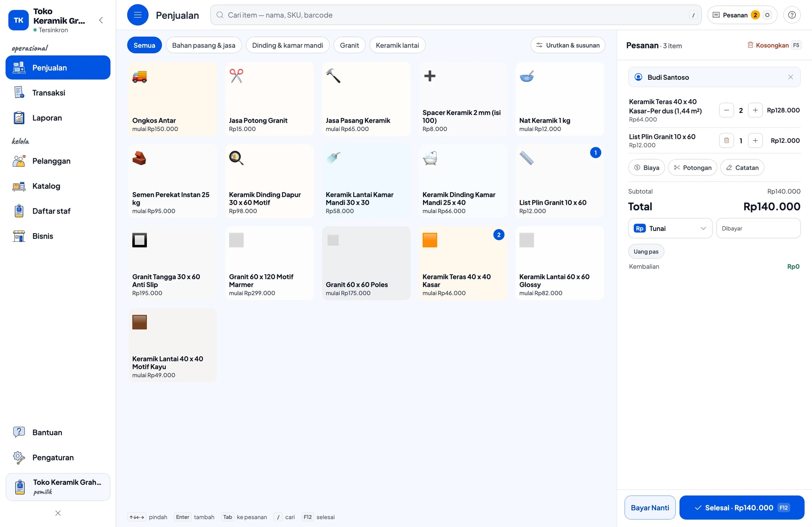Add Semen Perekat Instan 25 kg item

point(173,181)
